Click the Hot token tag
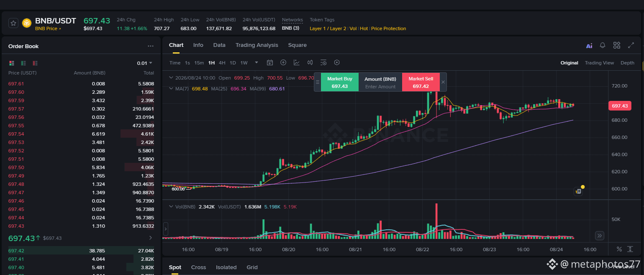644x275 pixels. point(364,28)
